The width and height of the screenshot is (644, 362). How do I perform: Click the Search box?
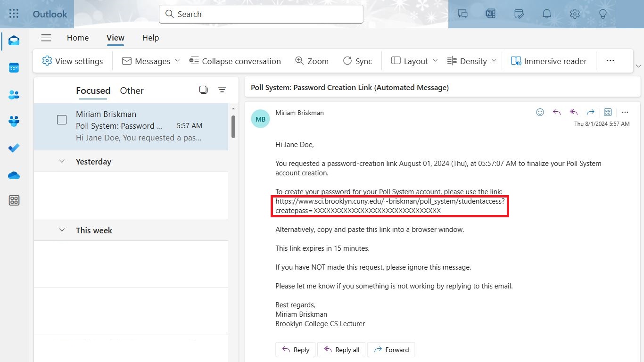[x=261, y=14]
